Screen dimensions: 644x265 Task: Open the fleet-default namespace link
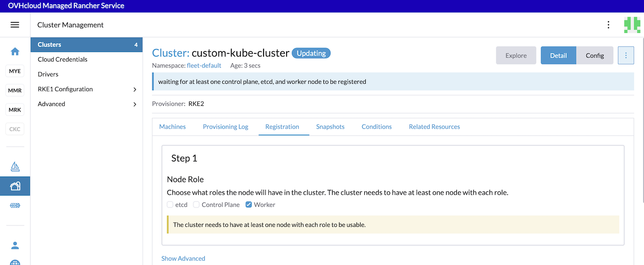coord(204,65)
